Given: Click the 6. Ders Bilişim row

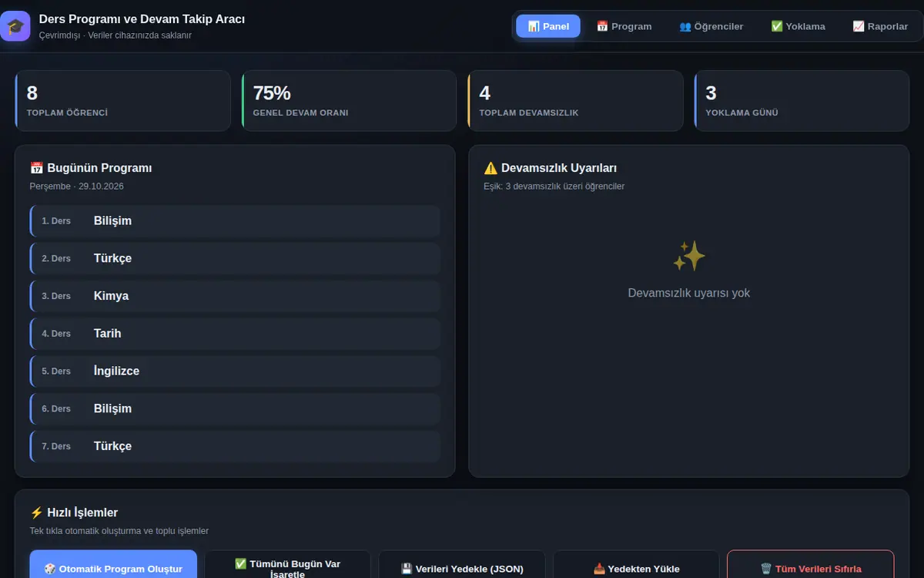Looking at the screenshot, I should pos(235,409).
